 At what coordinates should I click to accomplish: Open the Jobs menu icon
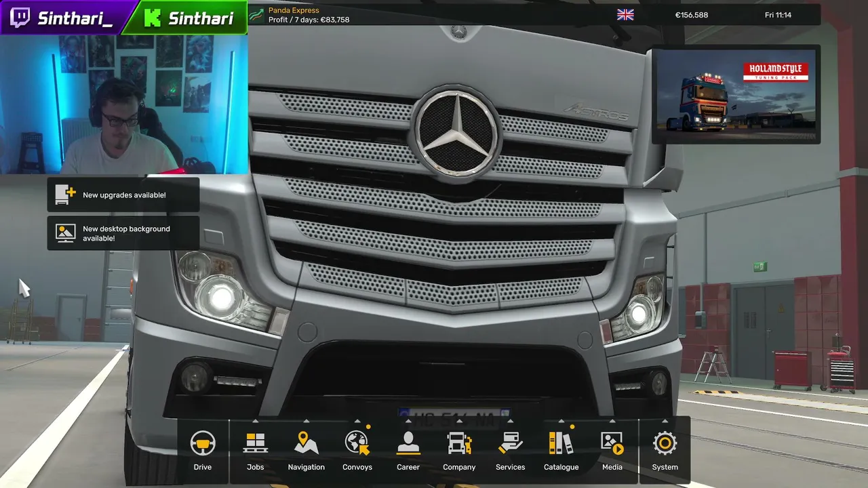point(256,444)
